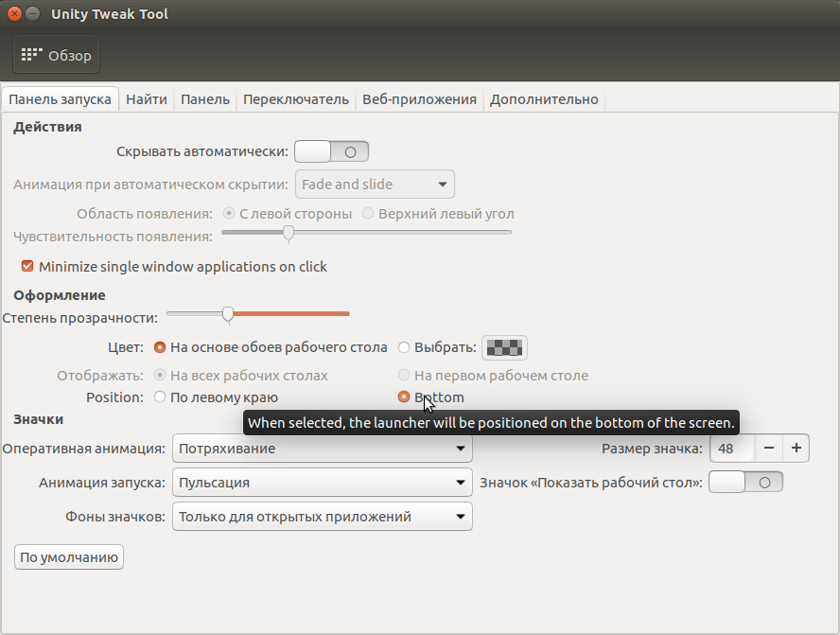Click the Действия section heading
This screenshot has height=635, width=840.
[x=47, y=127]
